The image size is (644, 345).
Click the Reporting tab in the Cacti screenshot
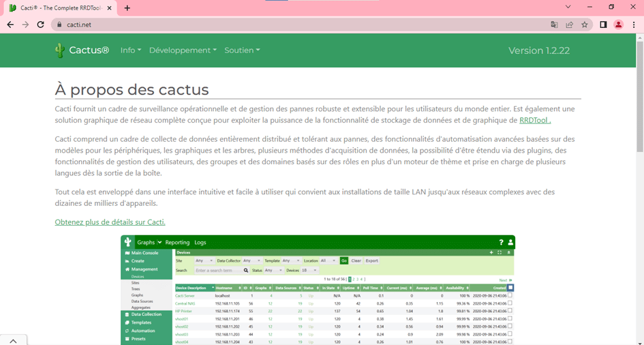coord(177,242)
